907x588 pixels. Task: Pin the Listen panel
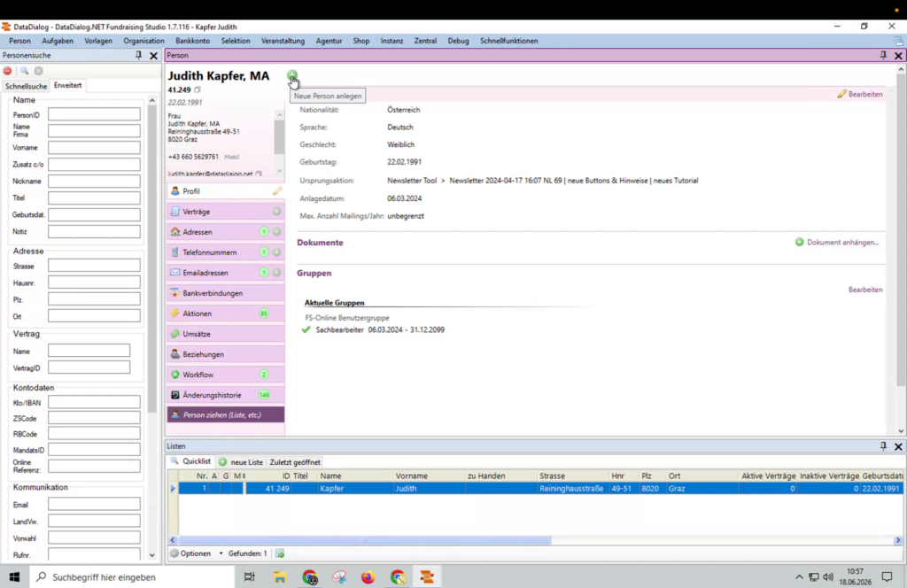pos(883,445)
